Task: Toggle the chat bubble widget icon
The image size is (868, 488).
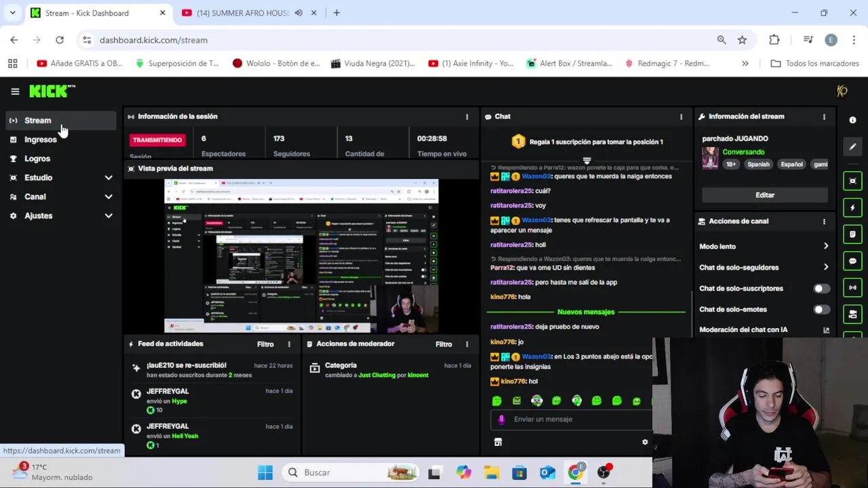Action: pos(852,261)
